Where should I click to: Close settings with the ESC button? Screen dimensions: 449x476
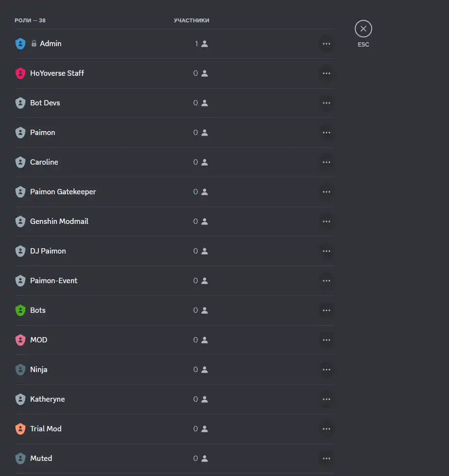tap(363, 29)
